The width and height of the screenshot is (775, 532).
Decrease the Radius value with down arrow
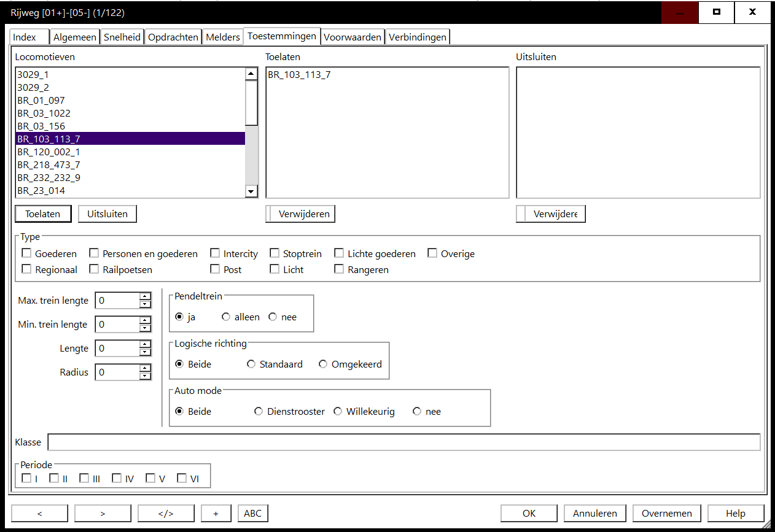pyautogui.click(x=145, y=376)
